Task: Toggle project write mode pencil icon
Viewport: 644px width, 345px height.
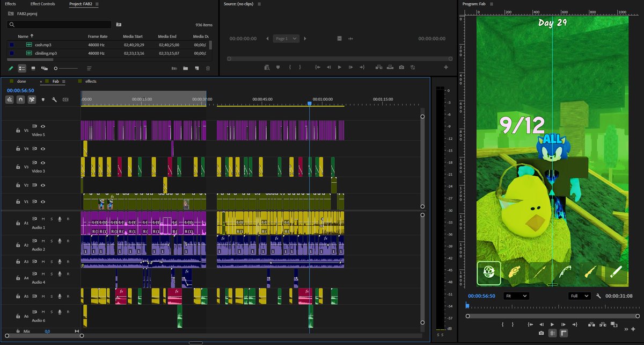Action: click(11, 68)
